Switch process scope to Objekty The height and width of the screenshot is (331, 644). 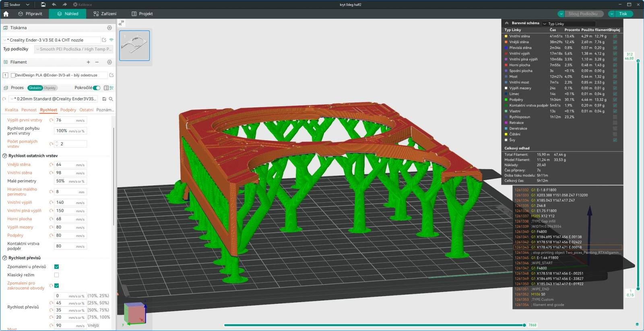pos(50,88)
